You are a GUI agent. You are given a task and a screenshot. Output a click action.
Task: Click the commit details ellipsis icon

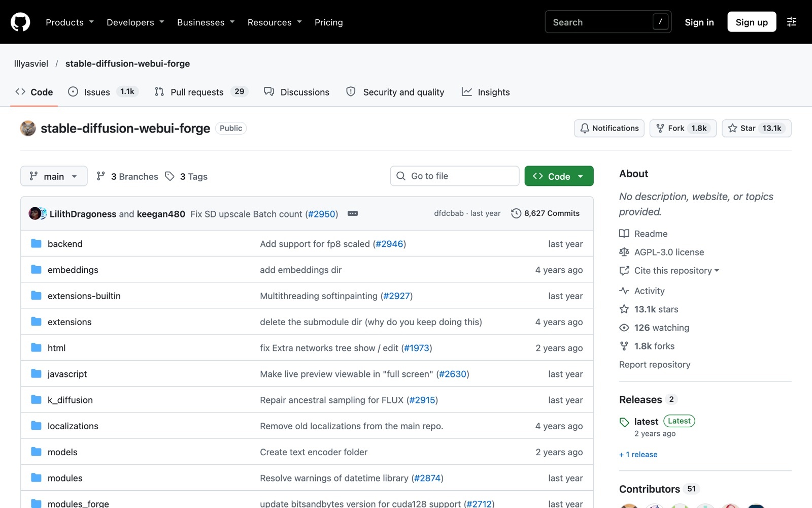pos(353,213)
